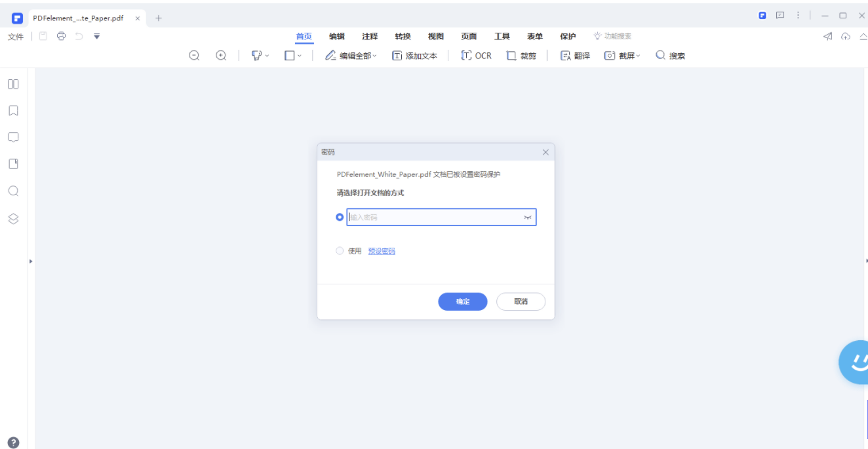Click the 确定 button in password dialog
Screen dimensions: 868x449
click(462, 302)
